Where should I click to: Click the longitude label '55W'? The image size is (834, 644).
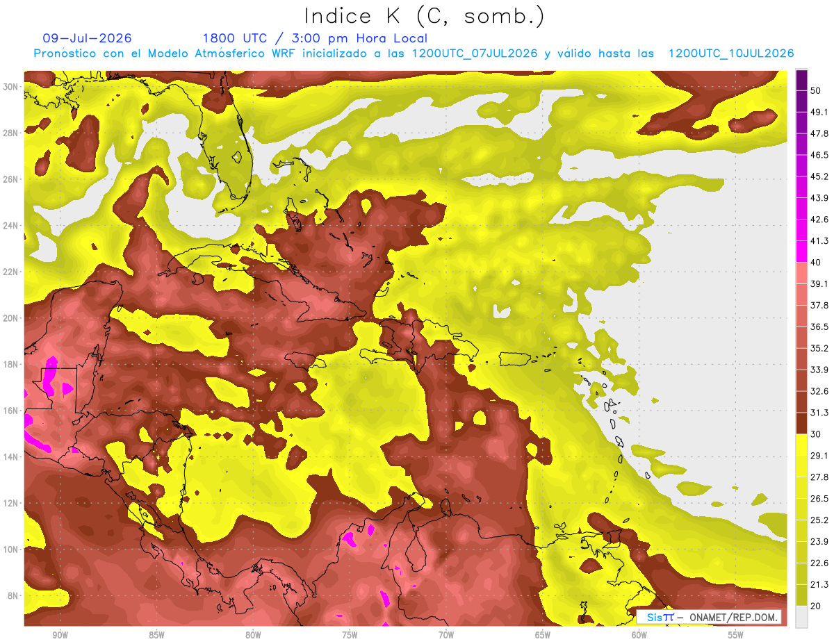(736, 636)
